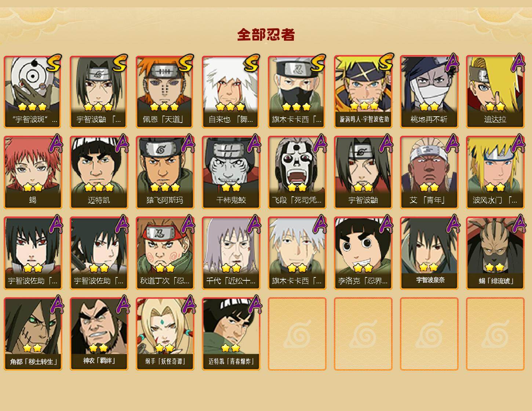Open the 神农「羁绊」 card

click(99, 334)
